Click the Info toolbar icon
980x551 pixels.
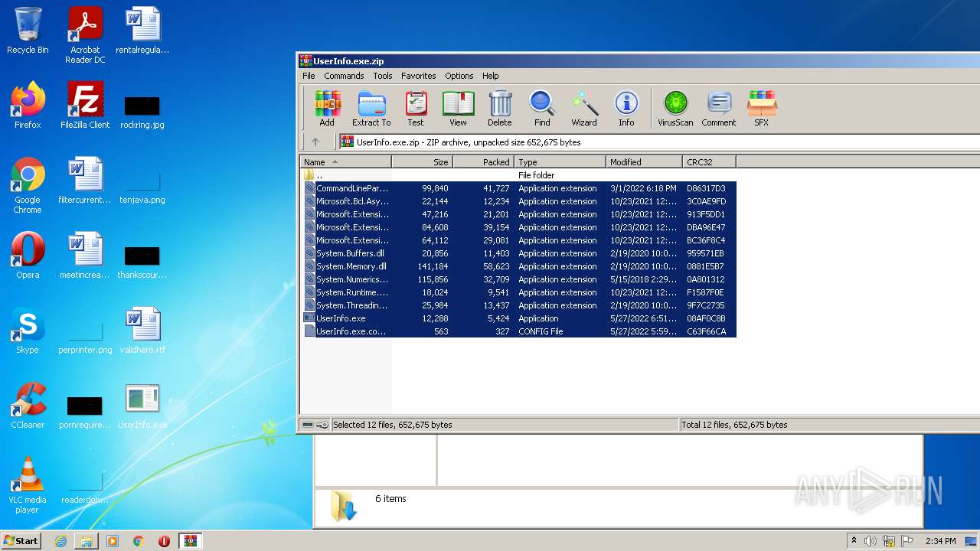[x=626, y=108]
